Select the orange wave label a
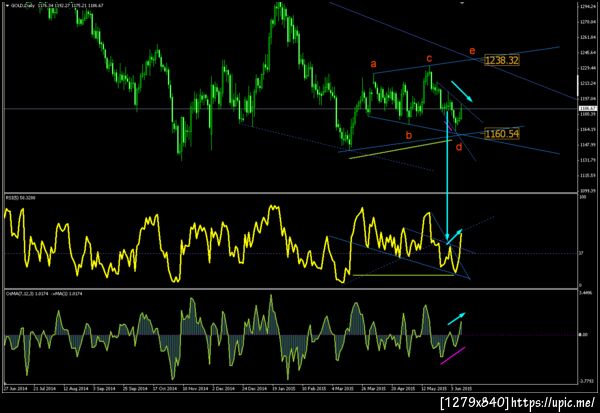 pos(373,64)
